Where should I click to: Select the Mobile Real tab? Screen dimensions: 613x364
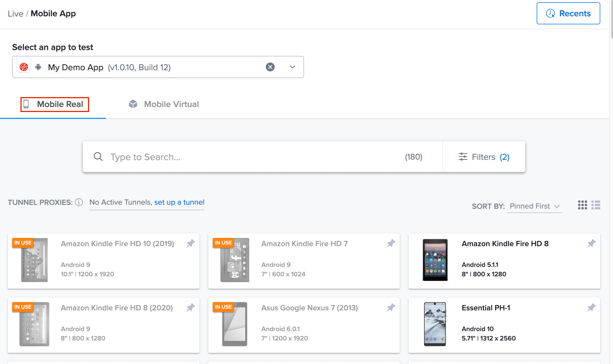[54, 104]
